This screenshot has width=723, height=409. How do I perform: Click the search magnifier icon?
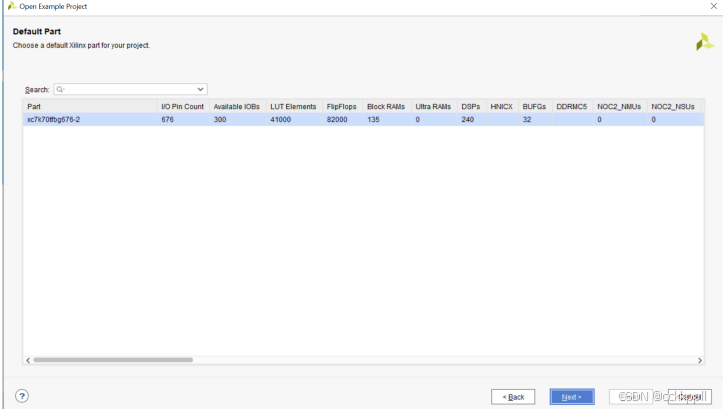click(x=60, y=89)
